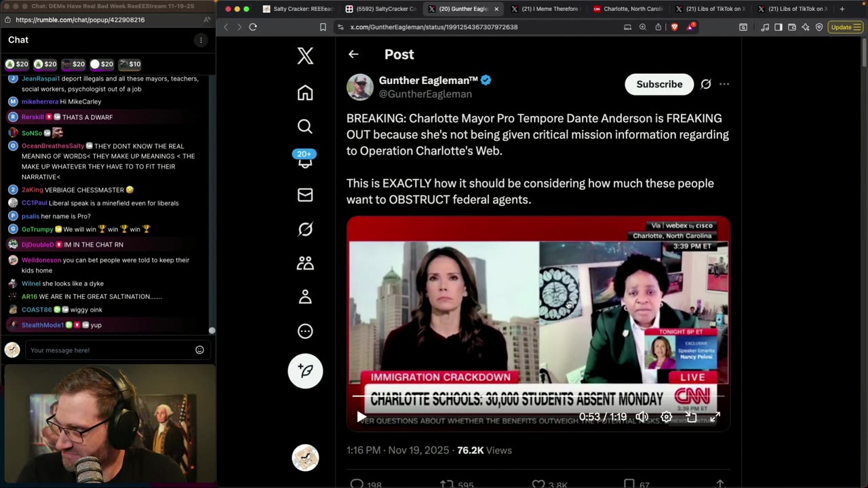868x488 pixels.
Task: Go to the Home feed icon
Action: click(x=305, y=93)
